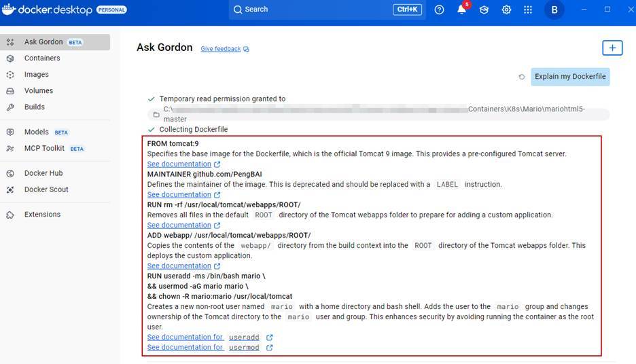
Task: Open the apps grid icon
Action: 528,10
